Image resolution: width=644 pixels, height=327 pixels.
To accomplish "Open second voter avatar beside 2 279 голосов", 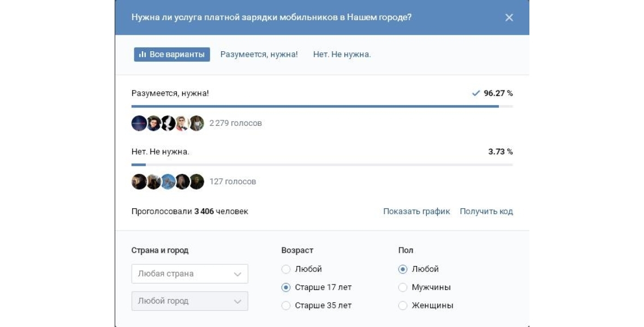I will click(153, 123).
